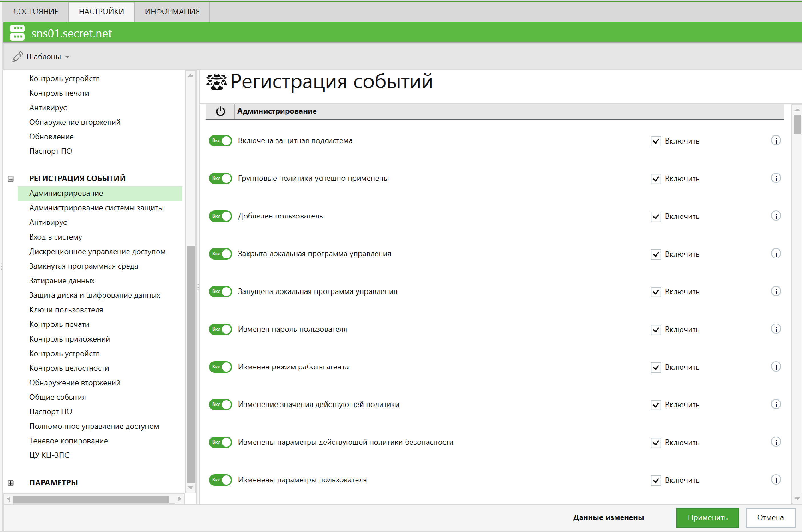The width and height of the screenshot is (802, 532).
Task: Click info icon for Изменены параметры пользователя
Action: 775,479
